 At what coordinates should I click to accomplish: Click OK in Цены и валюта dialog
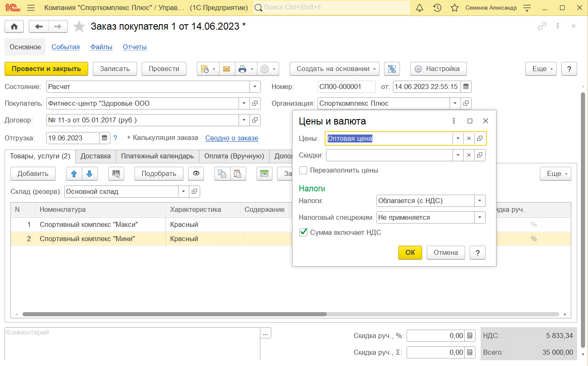(x=410, y=252)
